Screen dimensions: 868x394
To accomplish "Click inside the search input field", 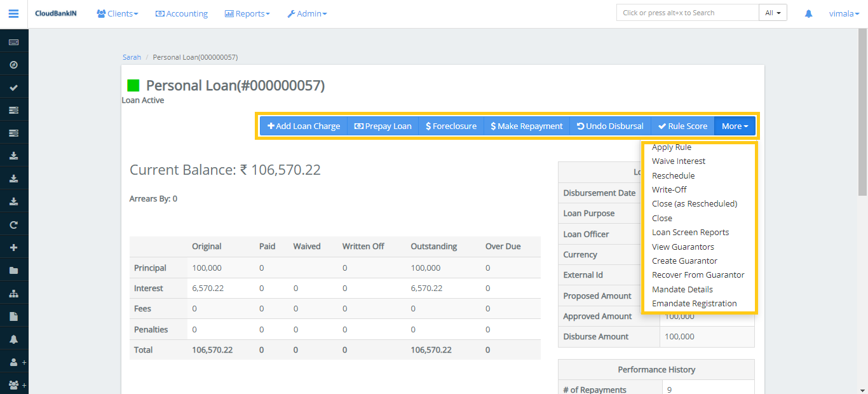I will pyautogui.click(x=686, y=11).
